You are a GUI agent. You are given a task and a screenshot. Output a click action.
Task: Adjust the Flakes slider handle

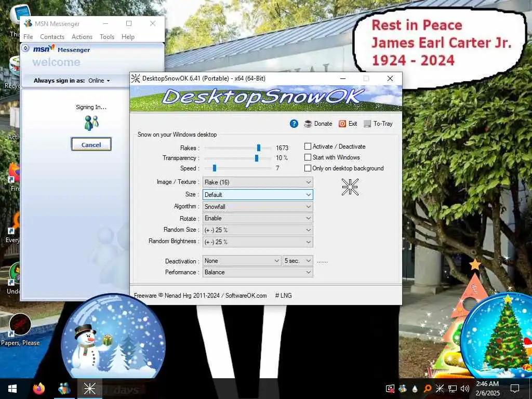click(x=259, y=148)
